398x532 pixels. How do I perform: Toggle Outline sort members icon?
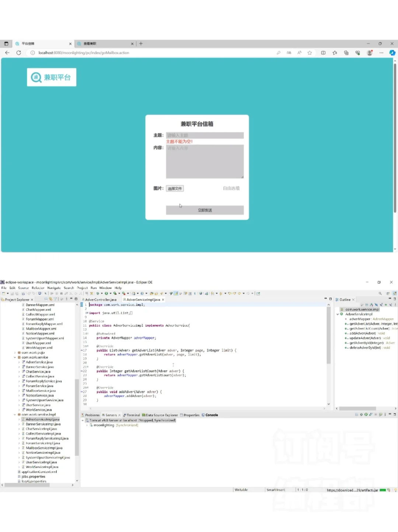pos(372,305)
